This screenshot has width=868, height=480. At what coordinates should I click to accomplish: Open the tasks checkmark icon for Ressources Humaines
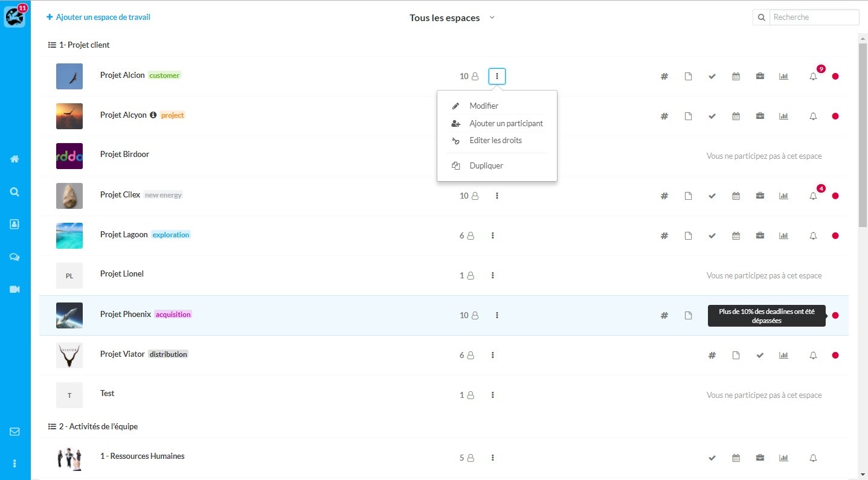coord(712,458)
